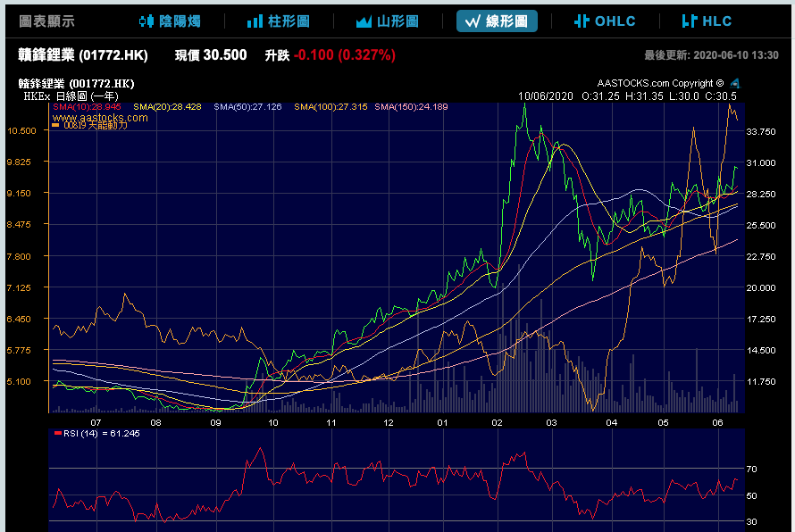This screenshot has width=795, height=532.
Task: Click the HKEx 日線圖 (一年) chart subtitle
Action: [x=71, y=96]
